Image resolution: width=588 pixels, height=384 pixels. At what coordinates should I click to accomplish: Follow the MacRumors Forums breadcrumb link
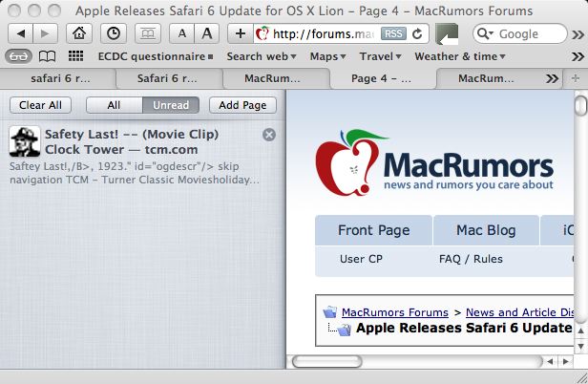(x=395, y=312)
